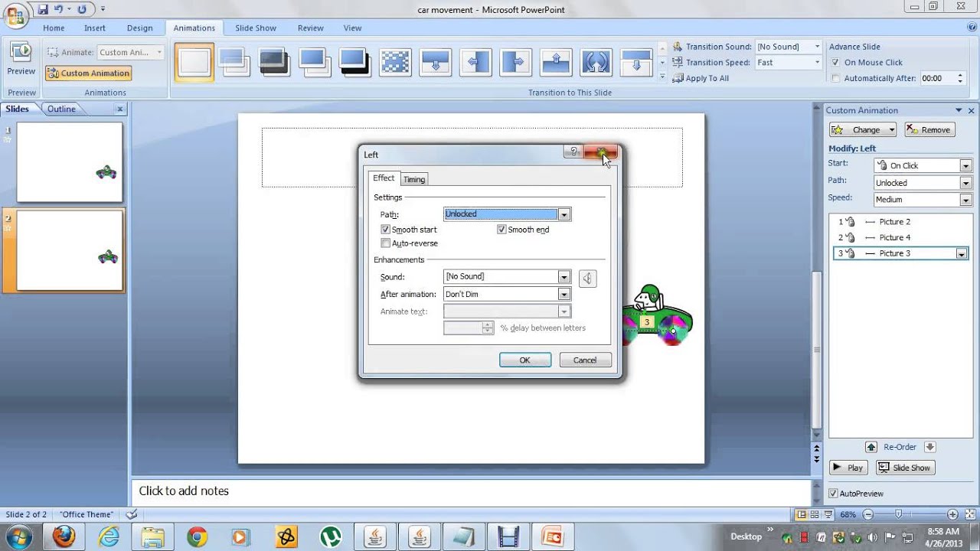This screenshot has width=980, height=551.
Task: Switch to the Timing tab
Action: tap(414, 179)
